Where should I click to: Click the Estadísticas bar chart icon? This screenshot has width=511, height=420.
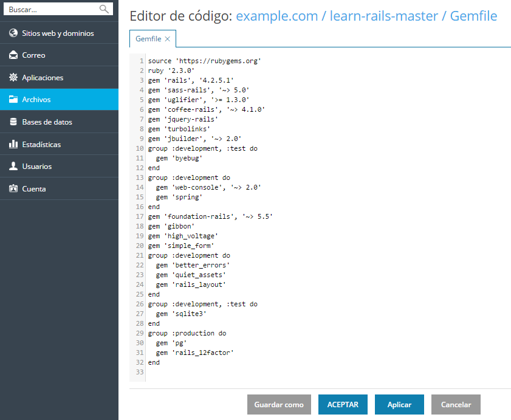[x=13, y=144]
